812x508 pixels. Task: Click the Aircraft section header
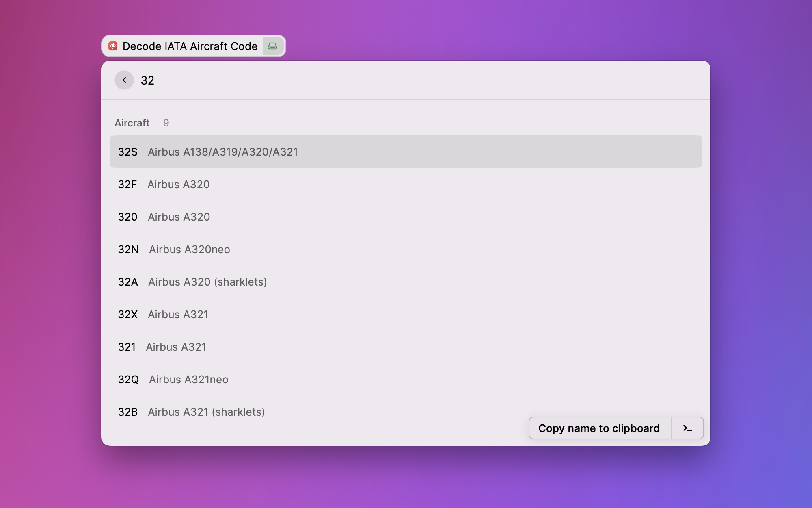(132, 123)
